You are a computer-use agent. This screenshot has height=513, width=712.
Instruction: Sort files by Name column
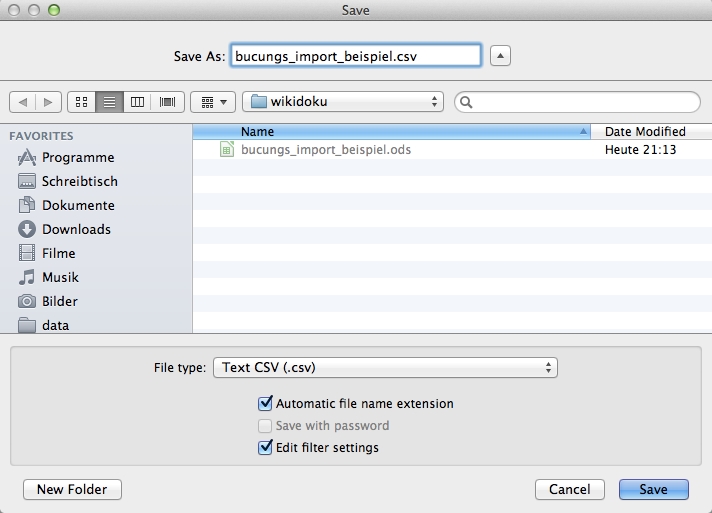390,132
